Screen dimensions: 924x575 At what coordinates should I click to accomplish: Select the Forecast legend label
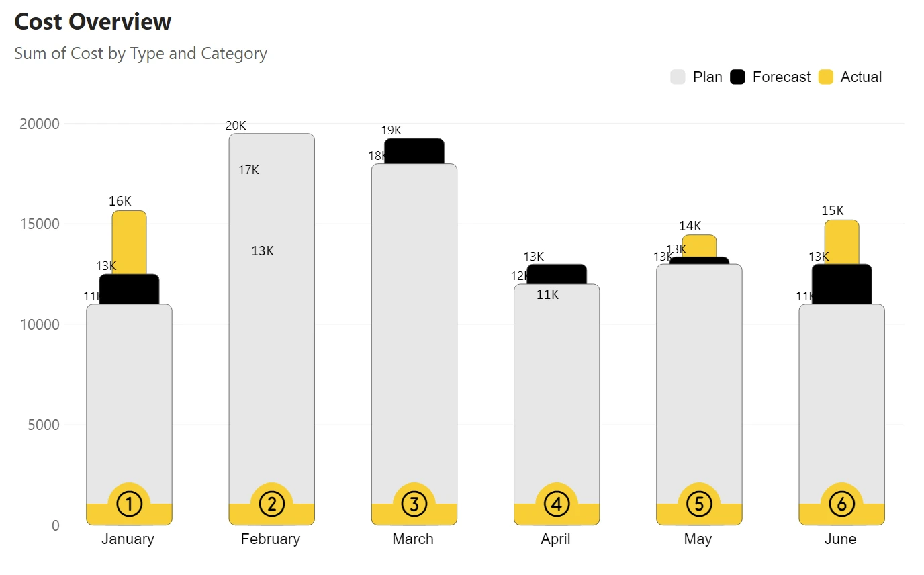tap(782, 77)
